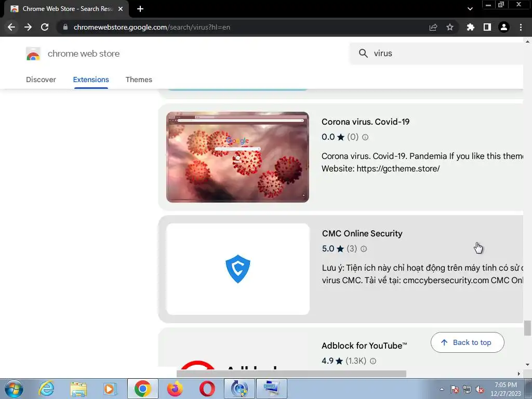The image size is (532, 399).
Task: Share this page via the share icon
Action: click(433, 27)
